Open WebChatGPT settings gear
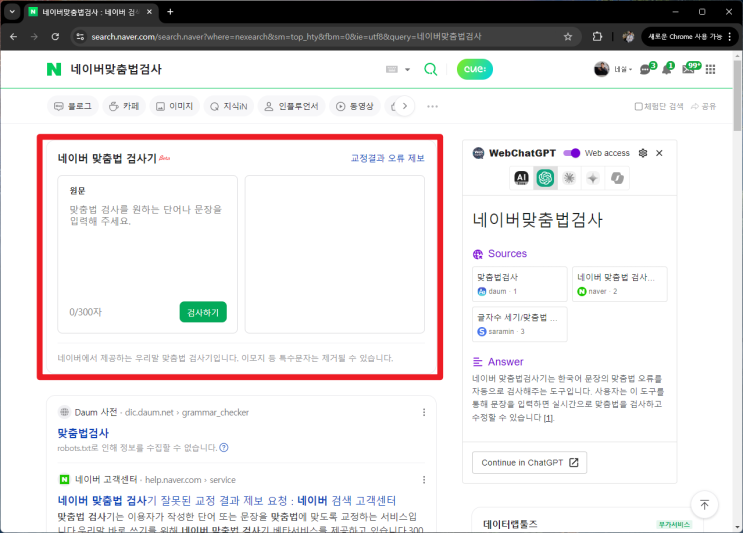The height and width of the screenshot is (533, 743). (643, 153)
